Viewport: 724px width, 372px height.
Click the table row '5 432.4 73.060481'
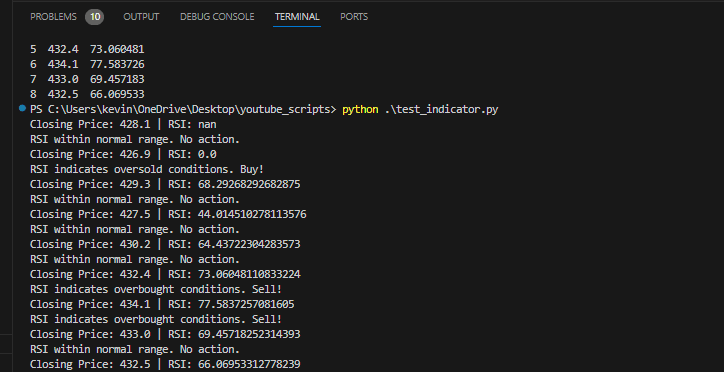click(x=87, y=49)
